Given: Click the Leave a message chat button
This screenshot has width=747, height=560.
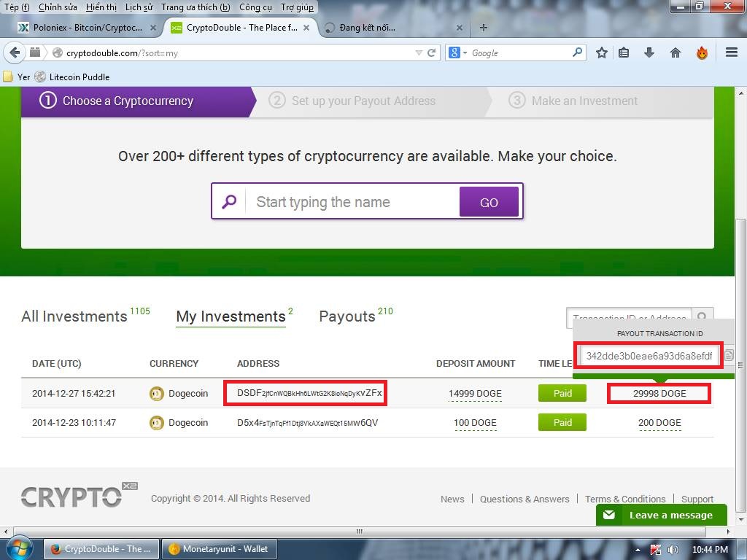Looking at the screenshot, I should [661, 515].
